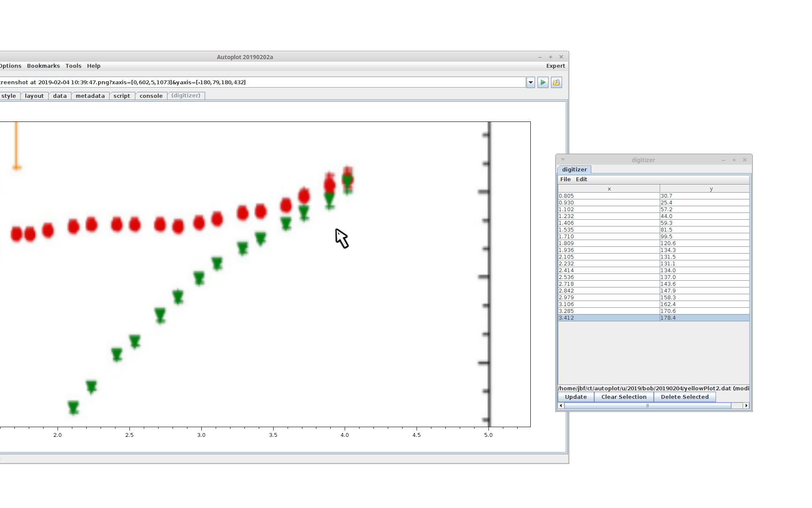This screenshot has height=508, width=812.
Task: Select table row with x 1.809
Action: click(x=654, y=243)
